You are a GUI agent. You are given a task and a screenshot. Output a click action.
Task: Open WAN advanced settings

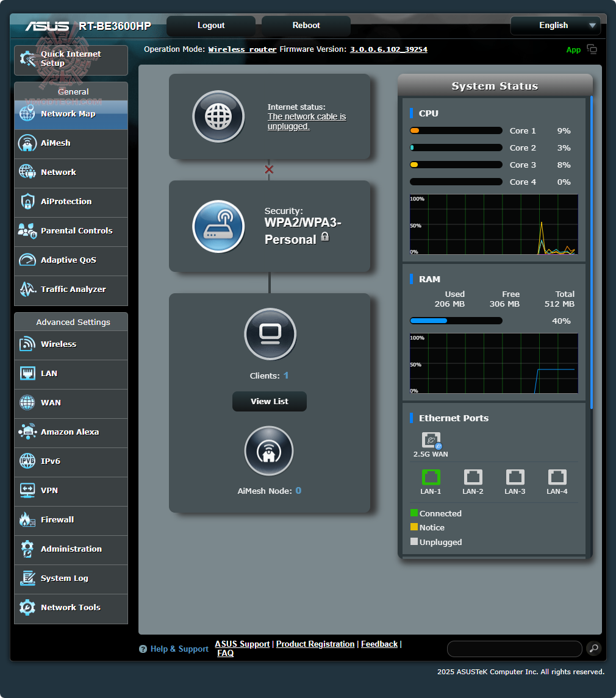(x=71, y=404)
